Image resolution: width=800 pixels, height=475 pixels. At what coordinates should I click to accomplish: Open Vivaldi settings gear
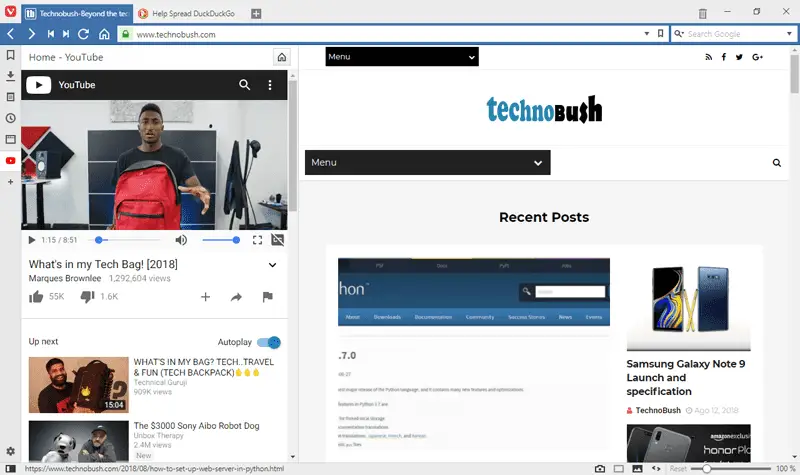point(10,451)
